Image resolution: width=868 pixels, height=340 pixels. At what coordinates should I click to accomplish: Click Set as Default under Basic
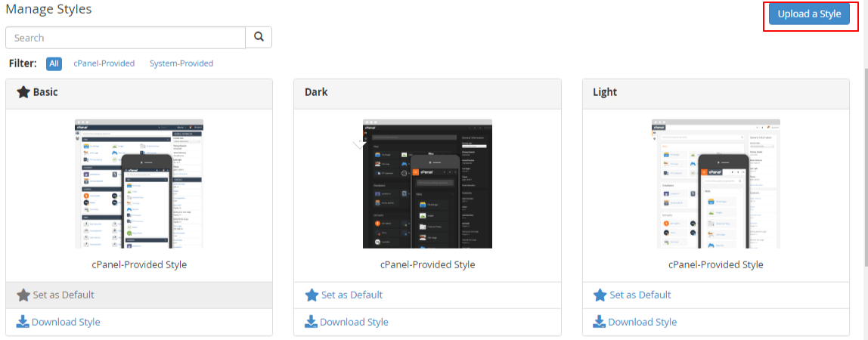139,295
